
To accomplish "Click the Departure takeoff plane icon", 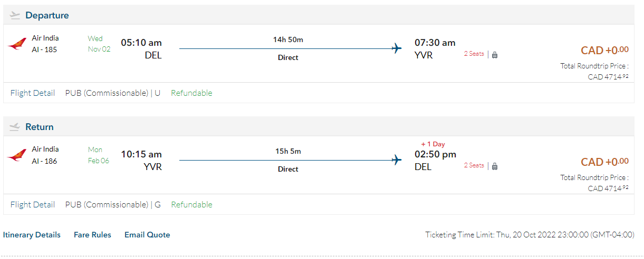I will coord(15,15).
